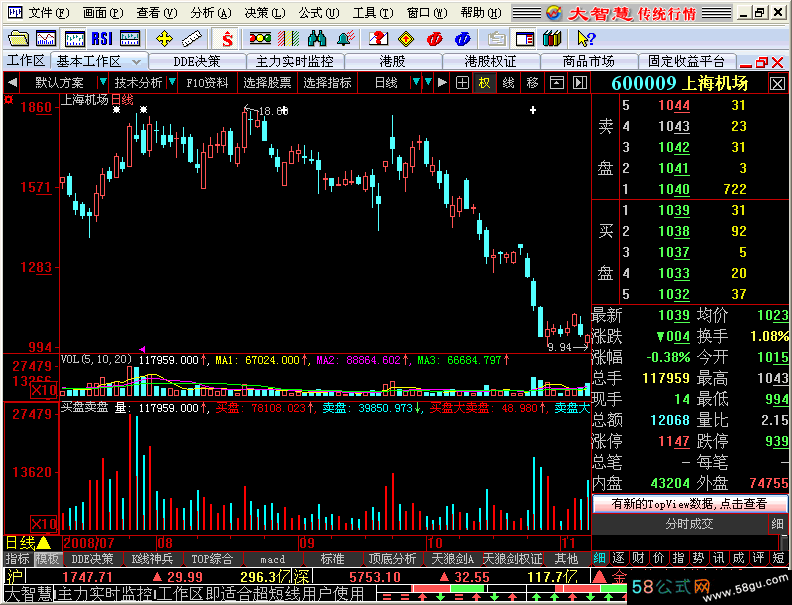Select the 财 tab in bottom right strip
Screen dimensions: 792x605
[x=638, y=558]
